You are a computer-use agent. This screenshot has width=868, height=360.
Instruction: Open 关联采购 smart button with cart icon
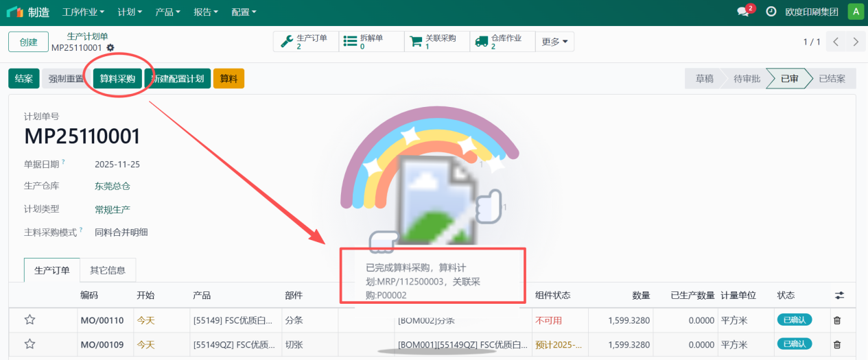tap(436, 42)
